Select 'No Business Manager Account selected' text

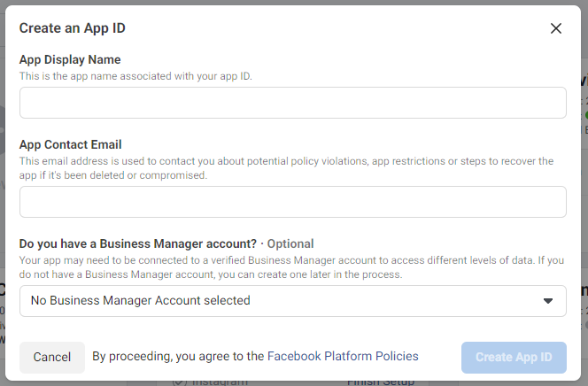coord(140,301)
